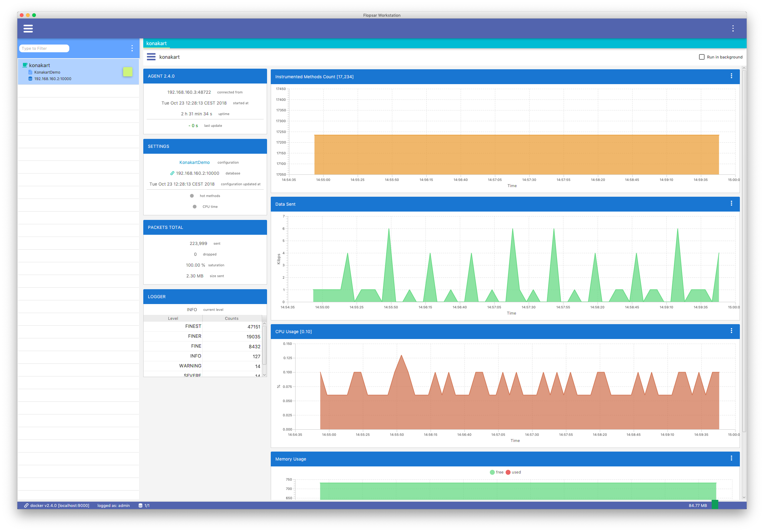
Task: Toggle the free series in Memory Usage legend
Action: [496, 472]
